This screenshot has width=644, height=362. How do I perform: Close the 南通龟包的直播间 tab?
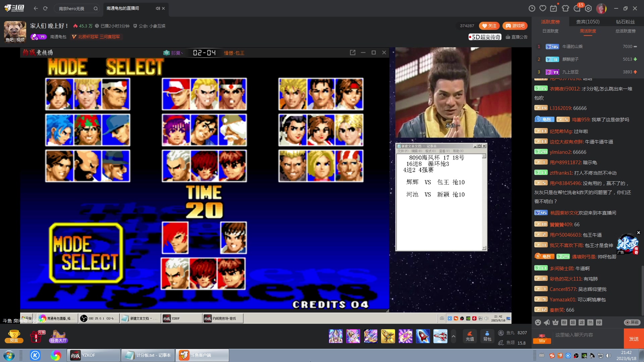click(x=163, y=8)
